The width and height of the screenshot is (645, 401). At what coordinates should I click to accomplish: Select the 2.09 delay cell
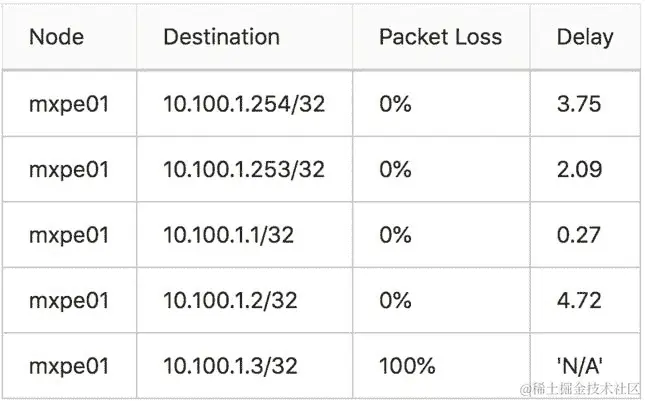(579, 169)
